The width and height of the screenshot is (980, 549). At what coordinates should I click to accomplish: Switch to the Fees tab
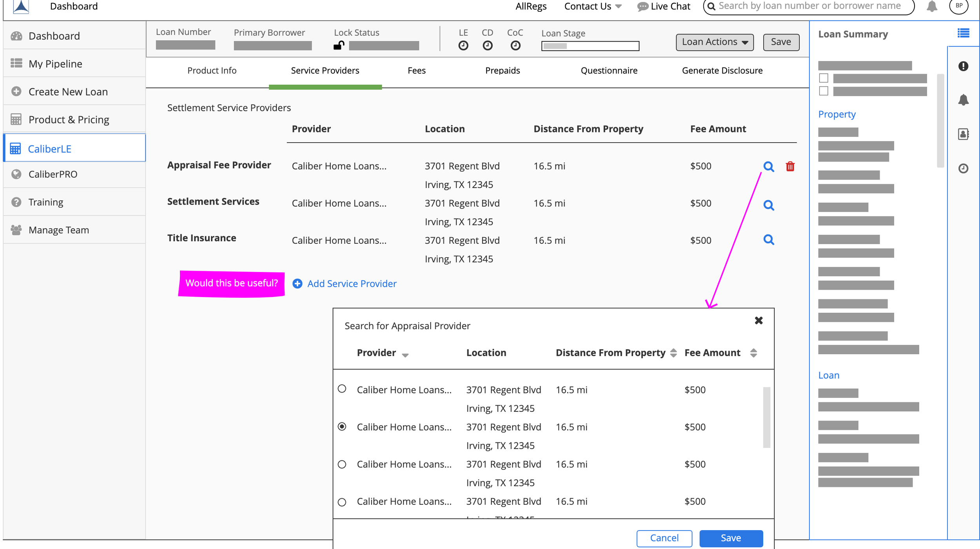(416, 71)
